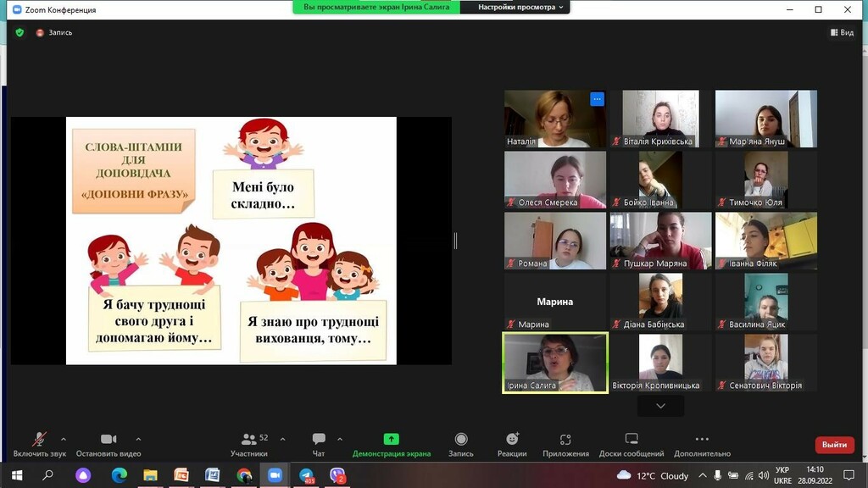Open three-dots menu on Наталія's video tile
The width and height of the screenshot is (868, 488).
pos(597,99)
